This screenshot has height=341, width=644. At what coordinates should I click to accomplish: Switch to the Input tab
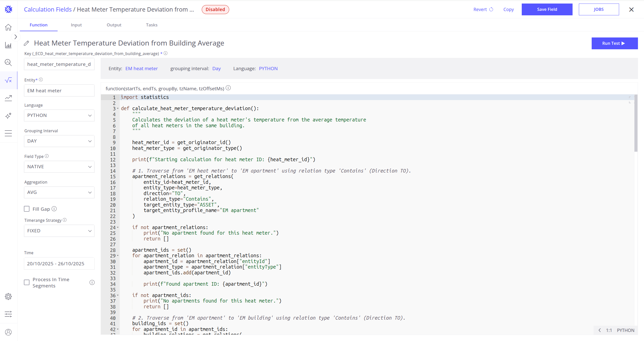click(76, 25)
